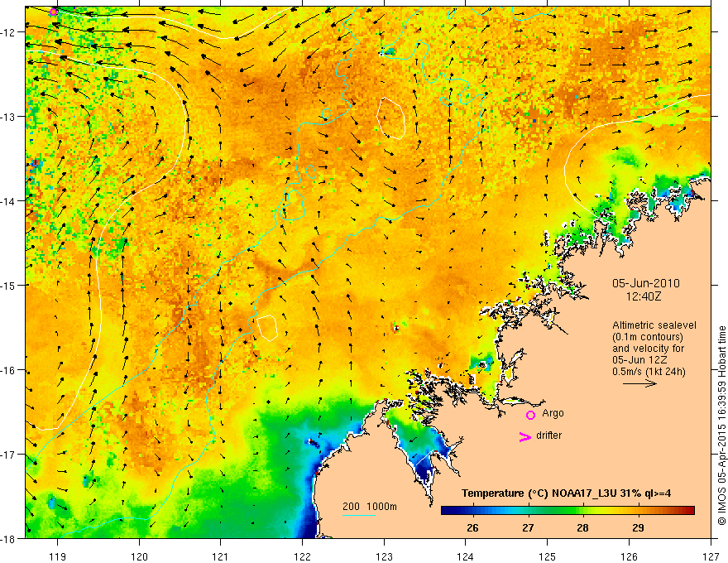Click the longitude label 123
728x563 pixels.
pyautogui.click(x=384, y=556)
